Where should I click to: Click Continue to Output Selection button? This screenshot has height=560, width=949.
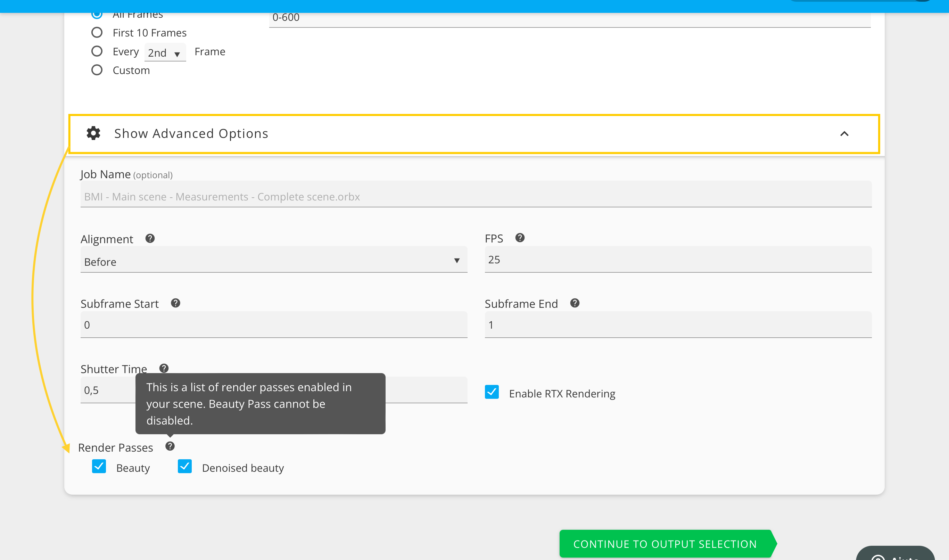pyautogui.click(x=665, y=544)
